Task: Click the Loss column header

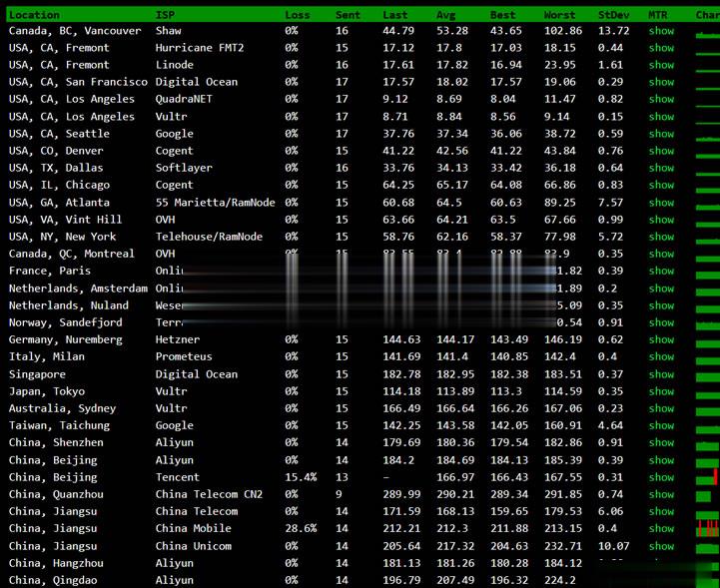Action: point(298,15)
